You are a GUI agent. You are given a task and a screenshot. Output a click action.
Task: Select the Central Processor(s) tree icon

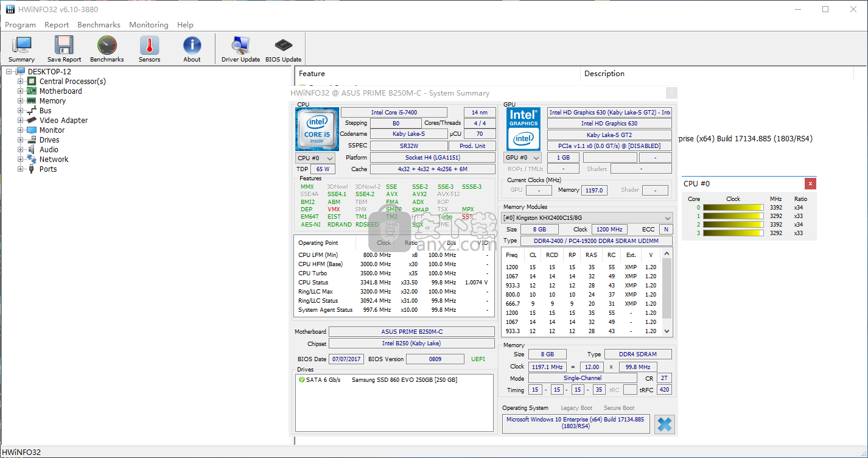coord(32,81)
